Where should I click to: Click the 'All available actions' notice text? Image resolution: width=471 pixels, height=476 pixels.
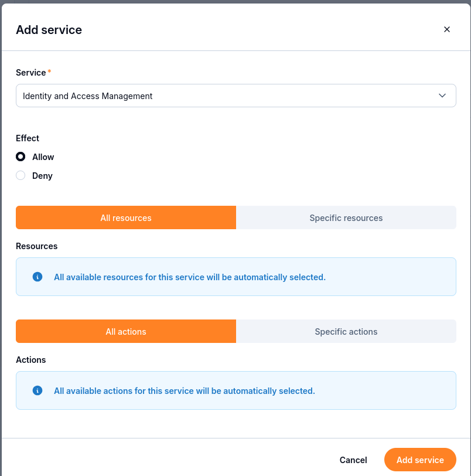point(185,390)
